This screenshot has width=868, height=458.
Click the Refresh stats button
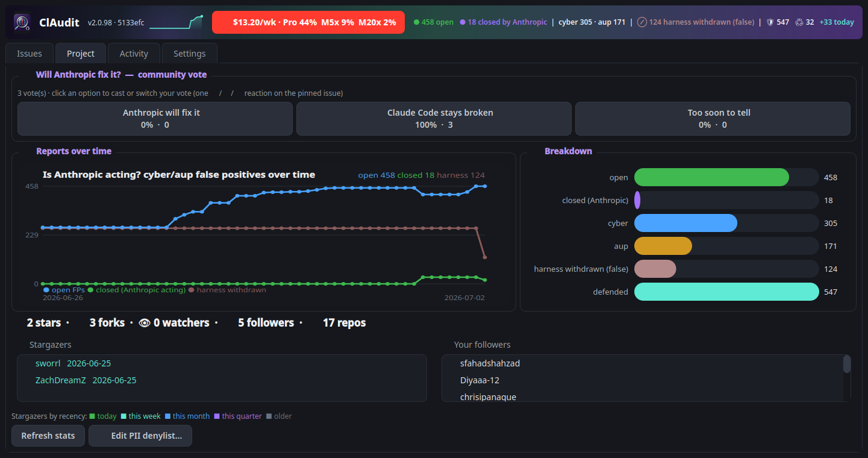click(48, 436)
